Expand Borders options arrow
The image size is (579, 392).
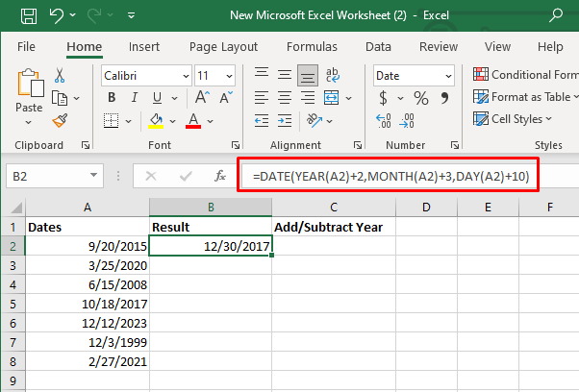128,121
